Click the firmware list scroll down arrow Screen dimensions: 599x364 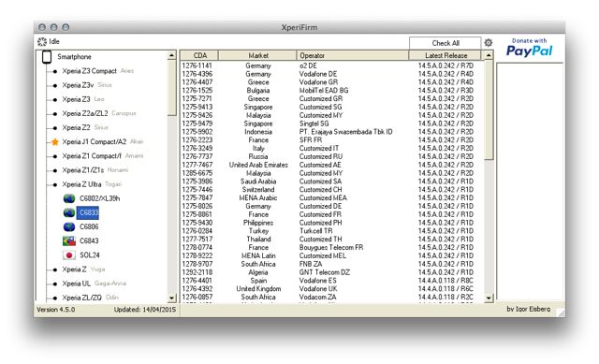(x=489, y=298)
